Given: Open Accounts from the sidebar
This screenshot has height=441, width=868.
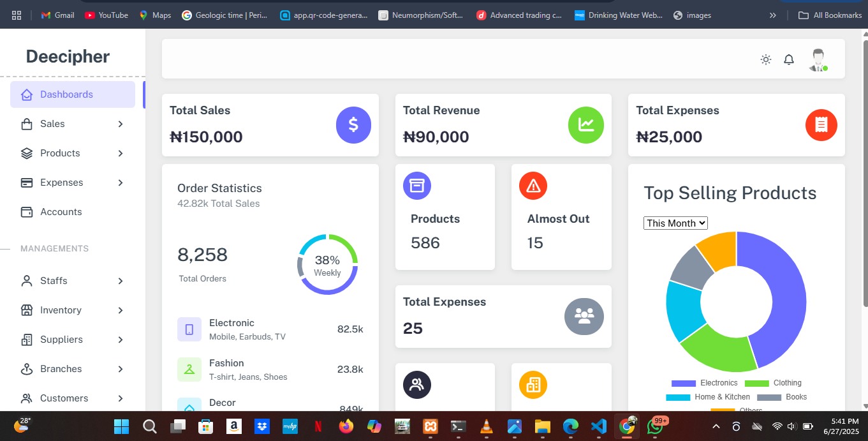Looking at the screenshot, I should coord(61,212).
